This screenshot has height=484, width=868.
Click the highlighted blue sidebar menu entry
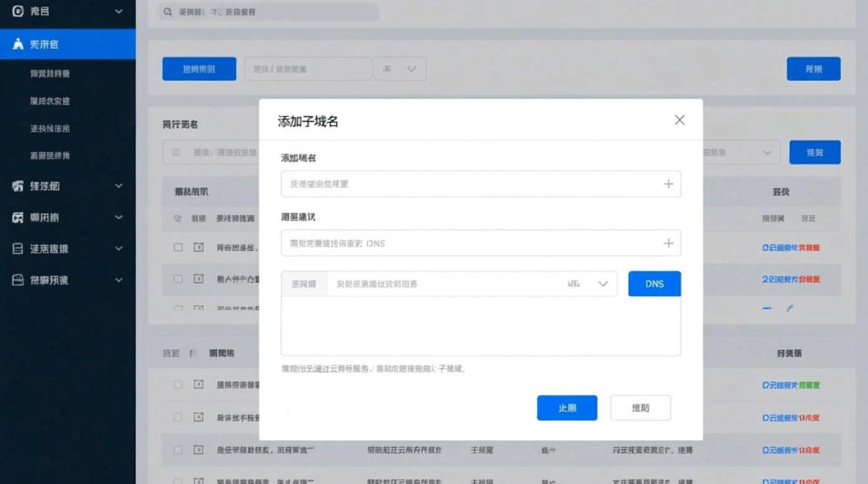click(68, 44)
